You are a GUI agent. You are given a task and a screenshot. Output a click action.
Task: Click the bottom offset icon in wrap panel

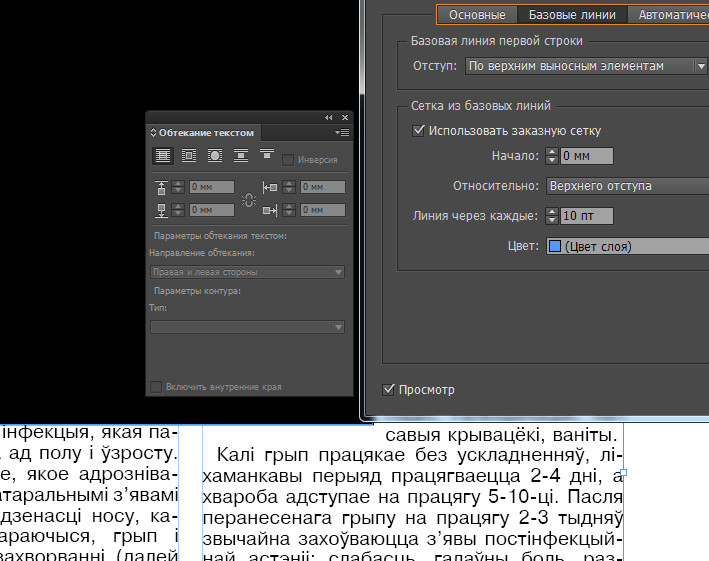[x=161, y=211]
